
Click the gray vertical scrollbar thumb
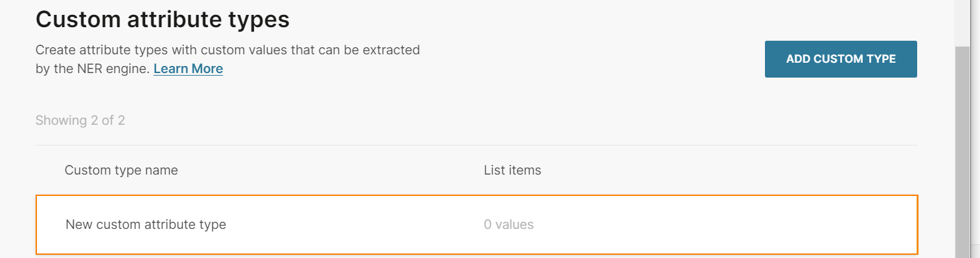963,152
